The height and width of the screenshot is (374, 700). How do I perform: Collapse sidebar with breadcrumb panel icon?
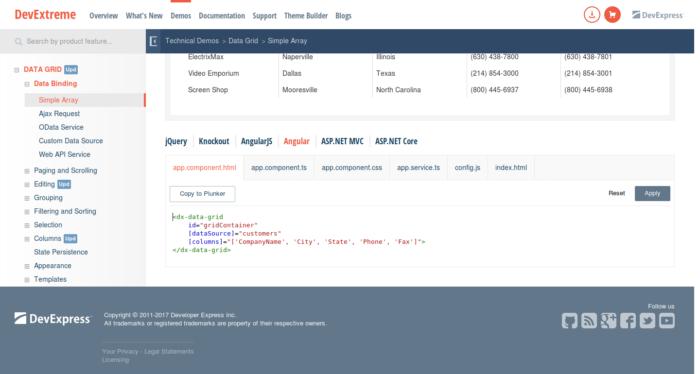pyautogui.click(x=153, y=41)
